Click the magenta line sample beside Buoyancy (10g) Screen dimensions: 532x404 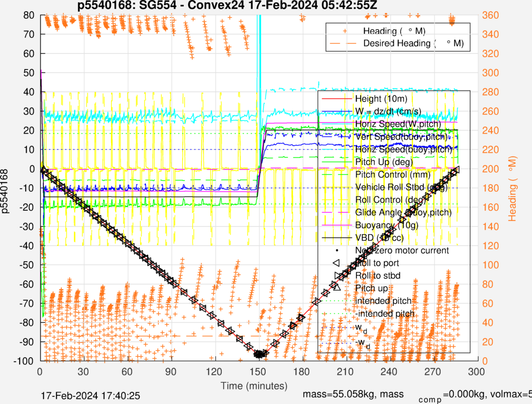(336, 225)
